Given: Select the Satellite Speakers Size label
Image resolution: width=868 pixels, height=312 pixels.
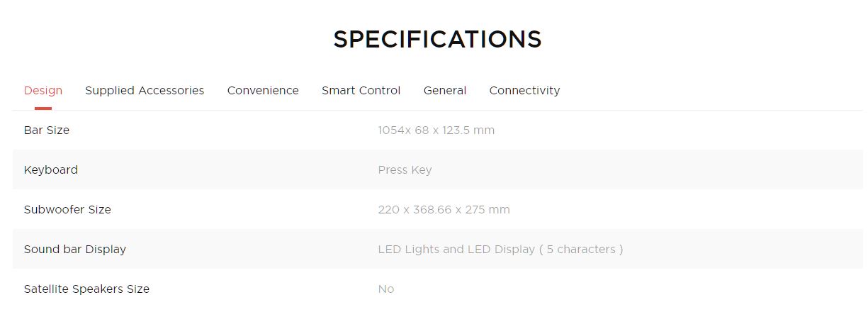Looking at the screenshot, I should pos(86,289).
